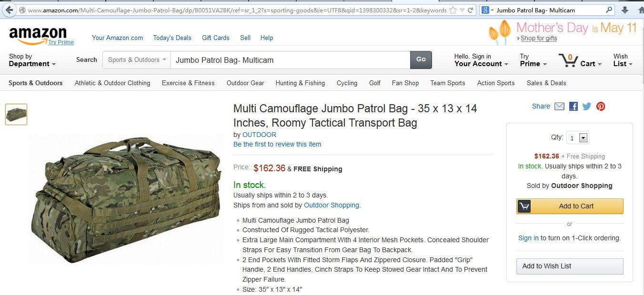Select the camouflage bag thumbnail image
Screen dimensions: 644x295
tap(16, 114)
